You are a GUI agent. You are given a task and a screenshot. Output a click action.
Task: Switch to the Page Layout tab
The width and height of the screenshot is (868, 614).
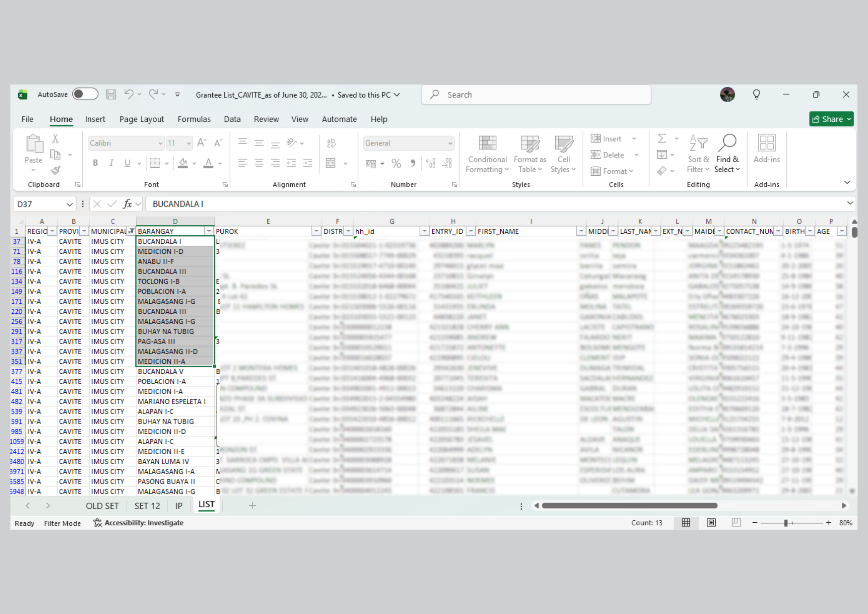coord(142,119)
